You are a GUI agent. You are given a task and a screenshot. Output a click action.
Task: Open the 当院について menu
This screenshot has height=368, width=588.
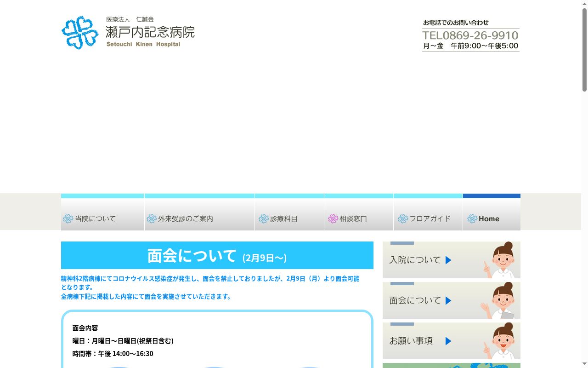tap(102, 212)
